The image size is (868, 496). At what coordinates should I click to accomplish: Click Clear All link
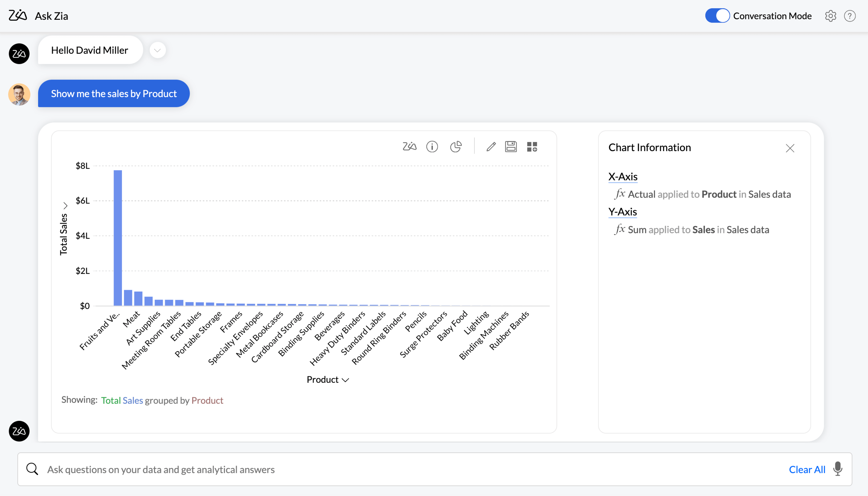808,469
